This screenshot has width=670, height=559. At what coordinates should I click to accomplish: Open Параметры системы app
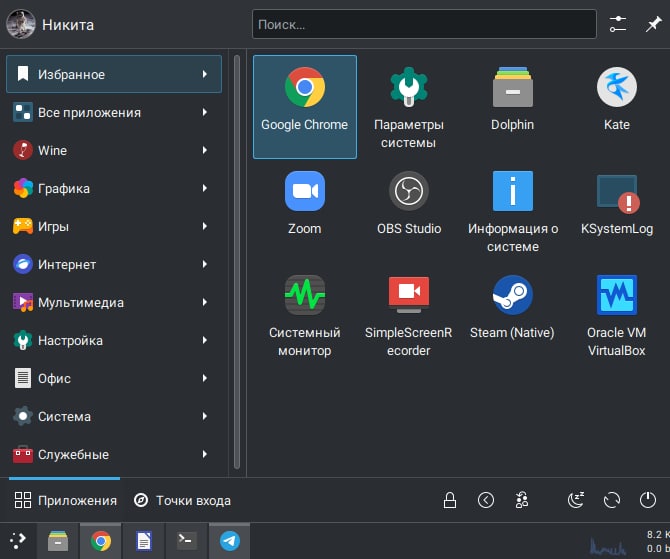[409, 107]
